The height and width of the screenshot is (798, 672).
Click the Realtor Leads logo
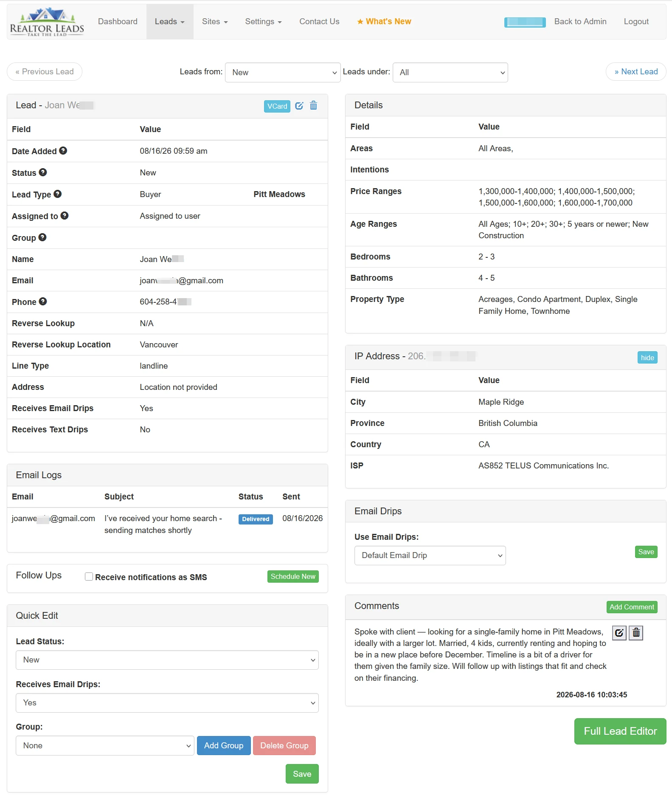click(47, 22)
